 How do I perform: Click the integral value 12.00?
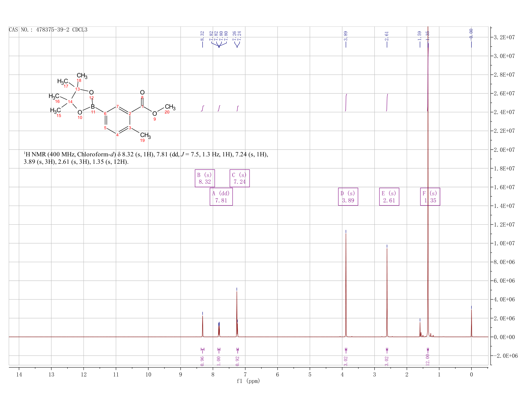pos(428,360)
